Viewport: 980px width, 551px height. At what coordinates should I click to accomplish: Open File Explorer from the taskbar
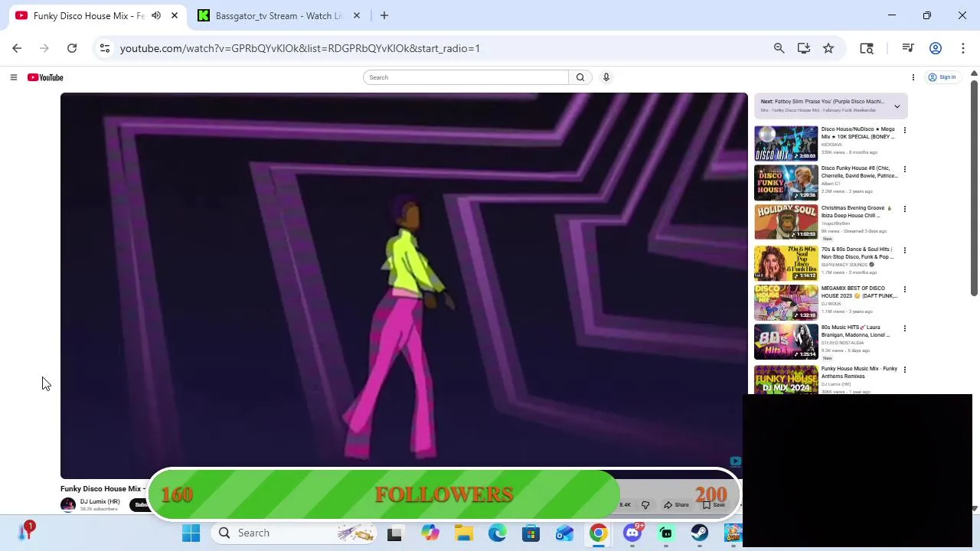[x=464, y=533]
